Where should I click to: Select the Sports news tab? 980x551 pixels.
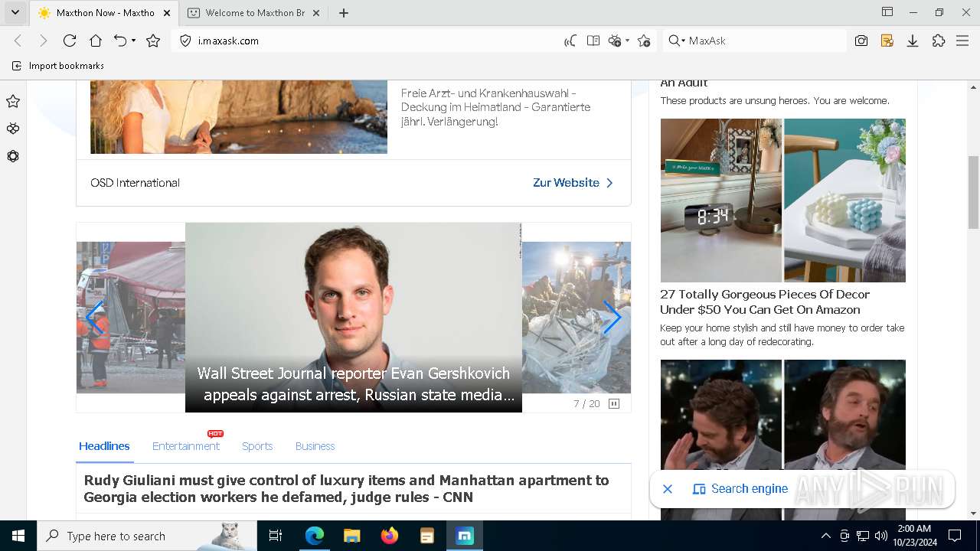coord(257,446)
